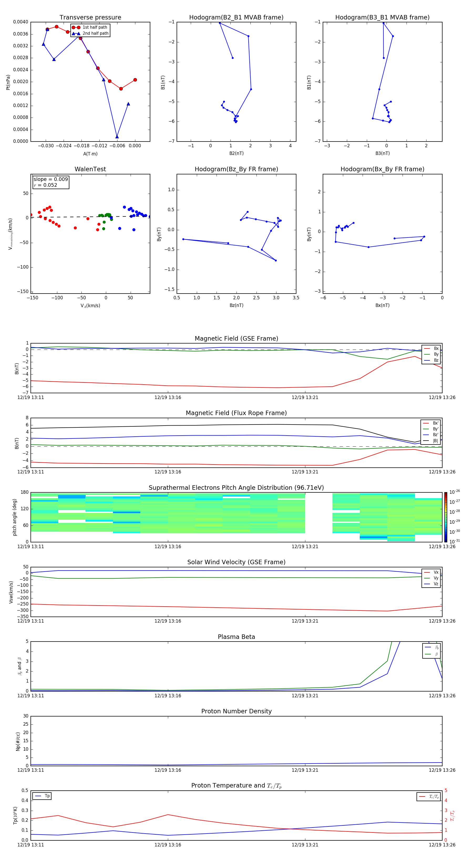Click the 'B3(nT)' x-axis label
Viewport: 473px width, 868px height.
pos(382,153)
